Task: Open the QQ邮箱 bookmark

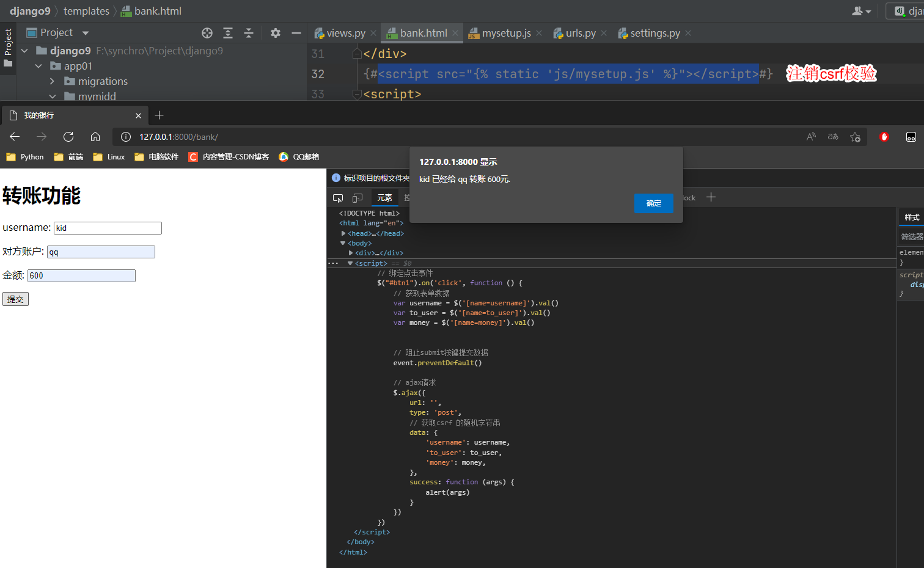Action: (x=299, y=157)
